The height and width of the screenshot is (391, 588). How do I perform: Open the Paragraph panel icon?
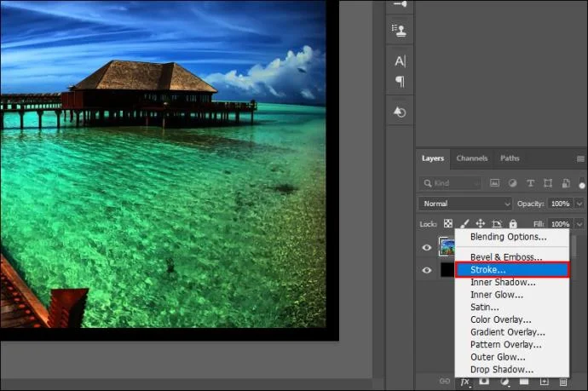pyautogui.click(x=400, y=82)
